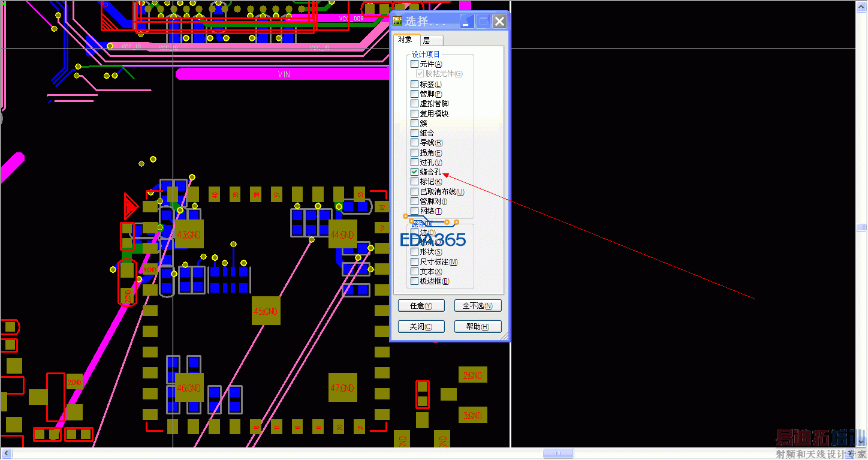This screenshot has height=460, width=868.
Task: Switch to the 层 tab
Action: [x=427, y=40]
